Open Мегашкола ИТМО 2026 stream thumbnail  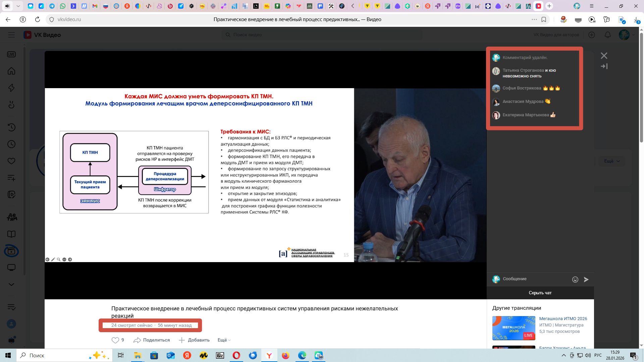pyautogui.click(x=514, y=328)
